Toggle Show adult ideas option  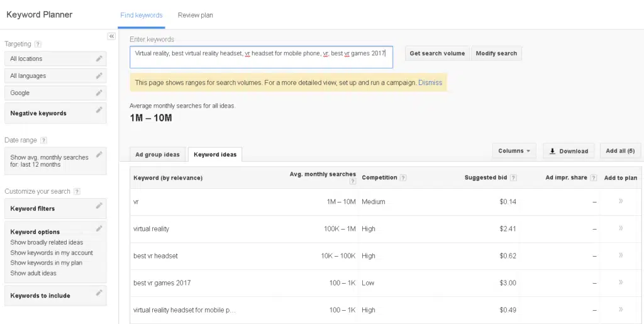tap(33, 273)
